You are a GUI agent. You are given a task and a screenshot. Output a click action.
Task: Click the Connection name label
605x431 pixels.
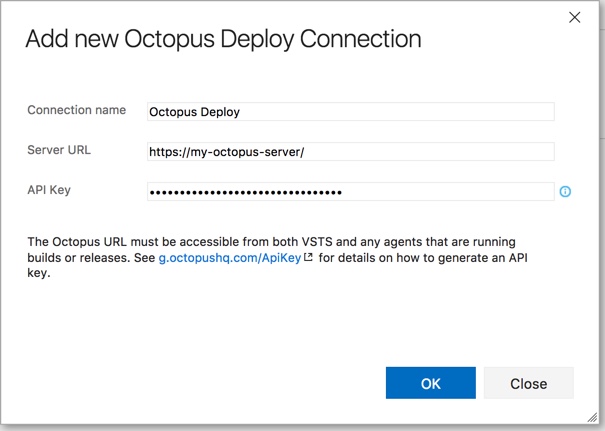[x=76, y=110]
